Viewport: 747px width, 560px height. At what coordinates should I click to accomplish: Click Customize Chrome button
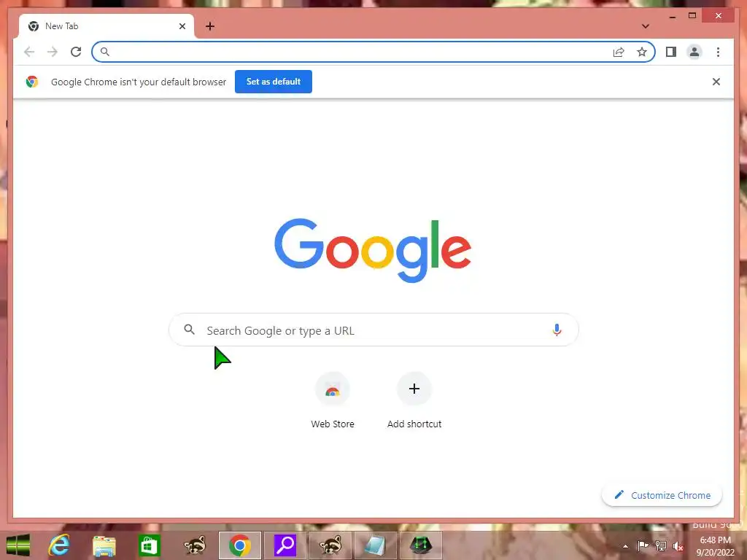[662, 495]
